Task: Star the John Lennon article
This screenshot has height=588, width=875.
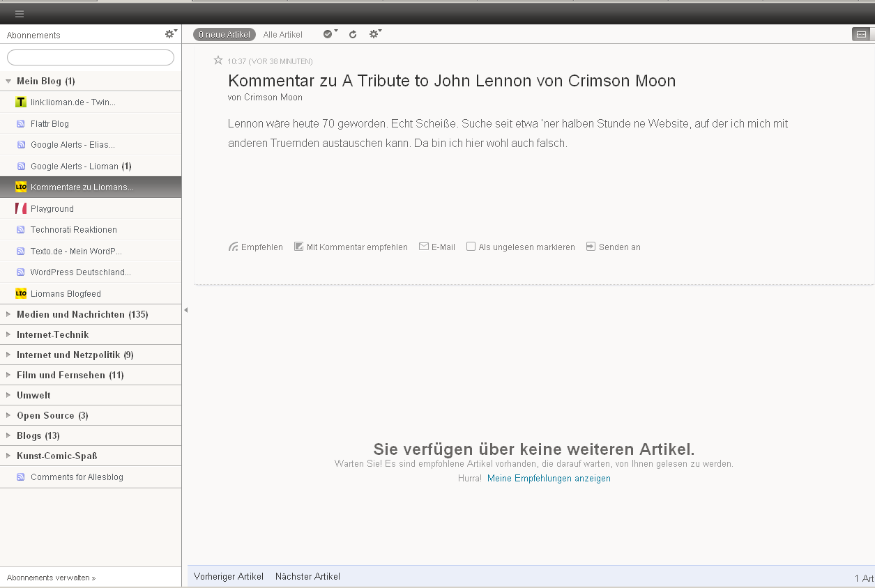Action: coord(218,60)
